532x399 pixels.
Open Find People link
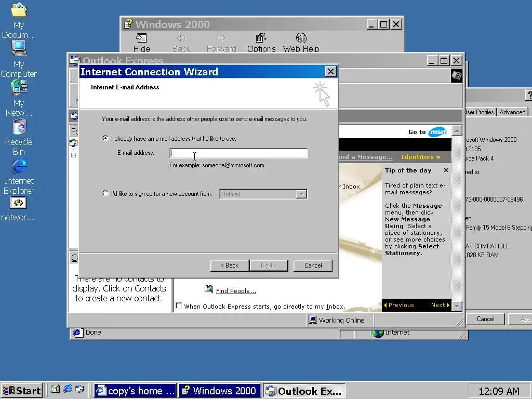(236, 291)
